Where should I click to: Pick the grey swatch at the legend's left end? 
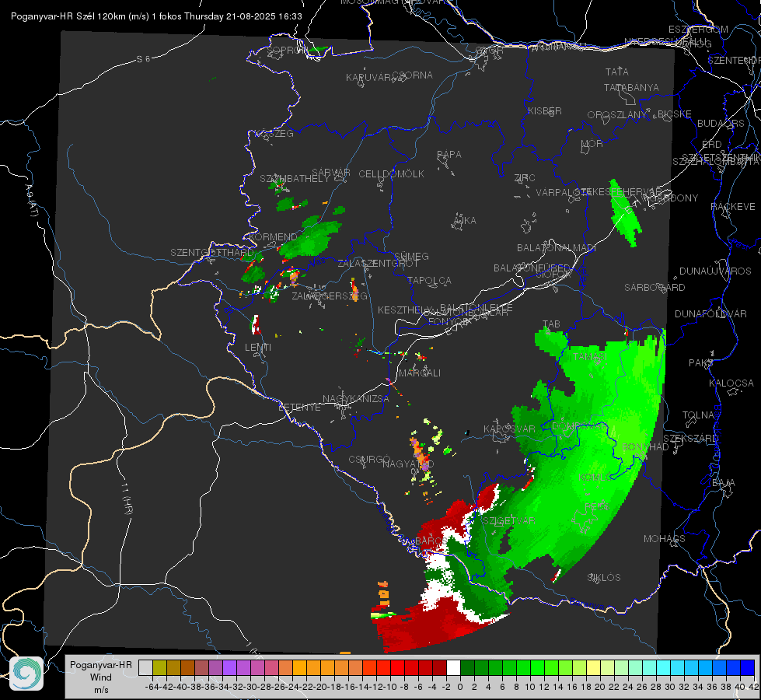145,668
